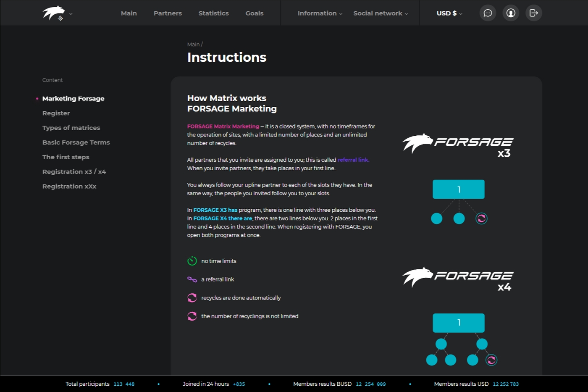Viewport: 588px width, 392px height.
Task: Click the purple referral link chain icon
Action: click(x=192, y=279)
